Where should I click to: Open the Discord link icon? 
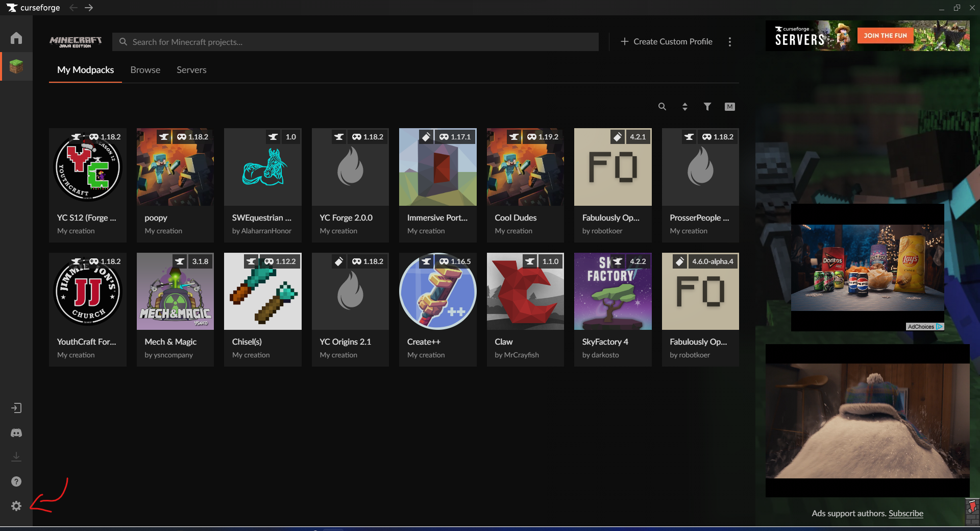[x=16, y=433]
